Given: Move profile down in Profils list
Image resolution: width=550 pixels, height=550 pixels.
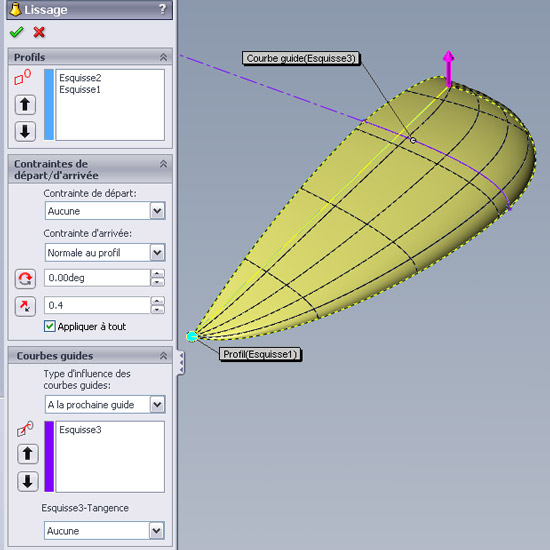Looking at the screenshot, I should (x=25, y=132).
